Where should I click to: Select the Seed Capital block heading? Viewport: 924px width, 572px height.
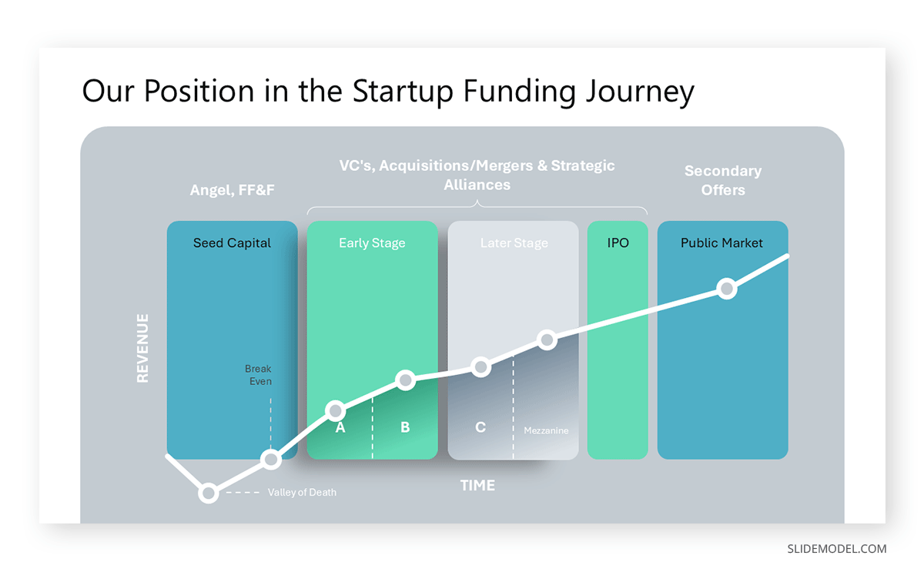(232, 243)
